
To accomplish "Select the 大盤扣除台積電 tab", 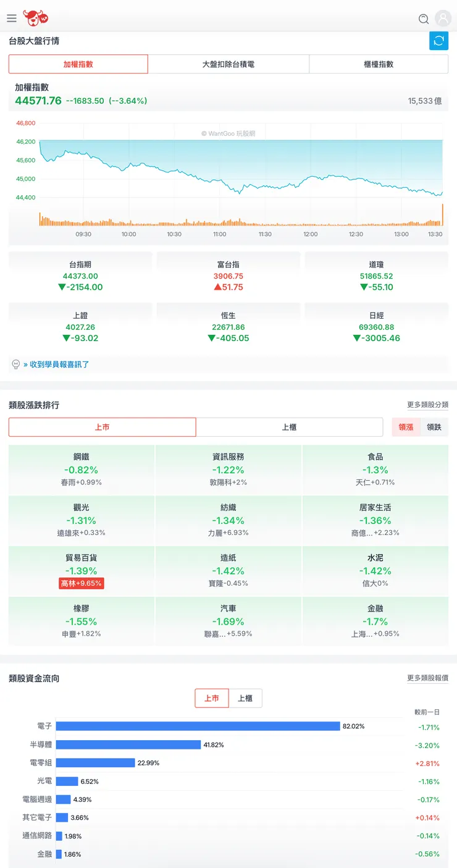I will [x=228, y=64].
